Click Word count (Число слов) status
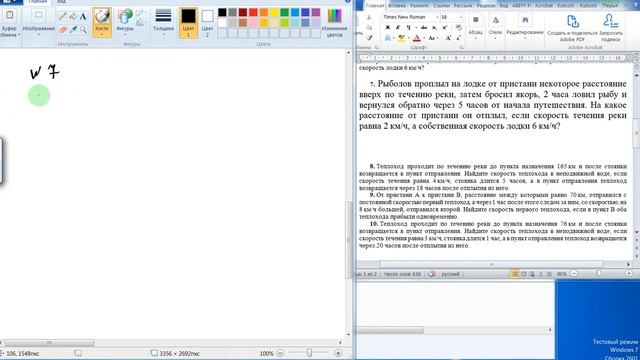 pyautogui.click(x=402, y=274)
